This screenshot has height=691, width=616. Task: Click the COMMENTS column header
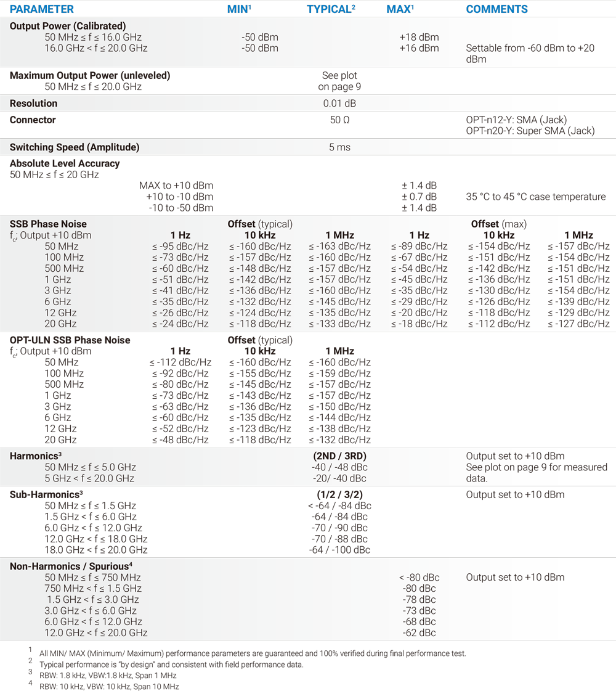pyautogui.click(x=496, y=9)
